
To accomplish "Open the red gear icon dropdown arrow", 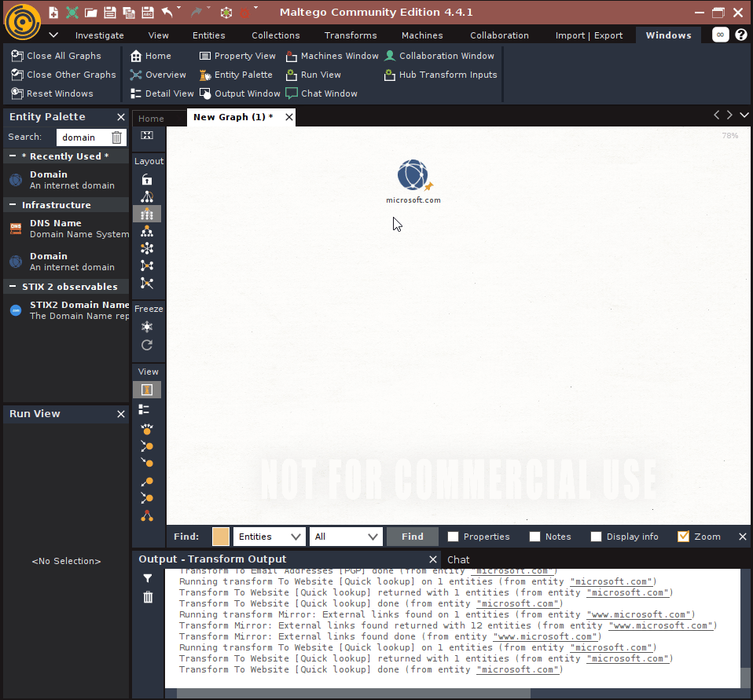I will [256, 8].
